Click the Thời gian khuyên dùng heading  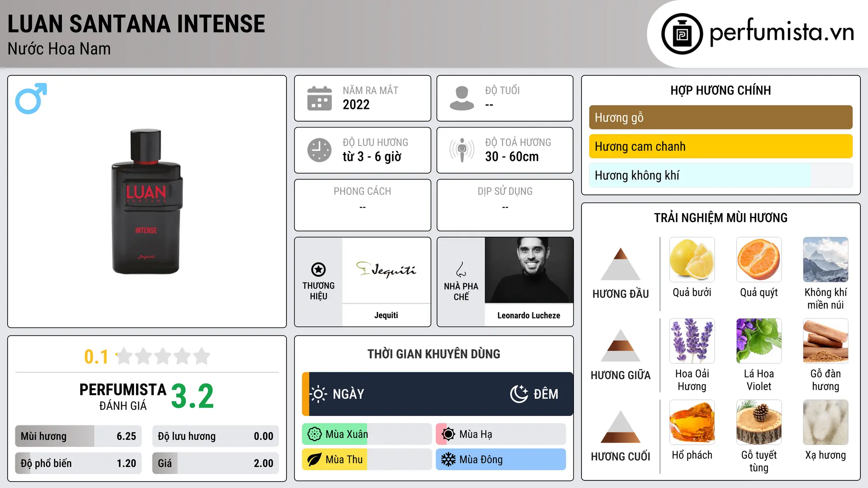pyautogui.click(x=434, y=354)
